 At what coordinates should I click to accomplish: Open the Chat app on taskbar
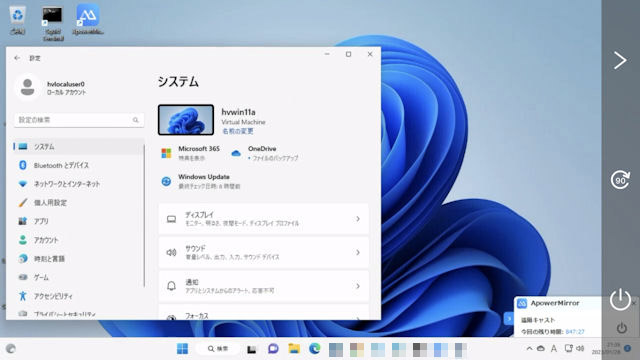coord(273,349)
